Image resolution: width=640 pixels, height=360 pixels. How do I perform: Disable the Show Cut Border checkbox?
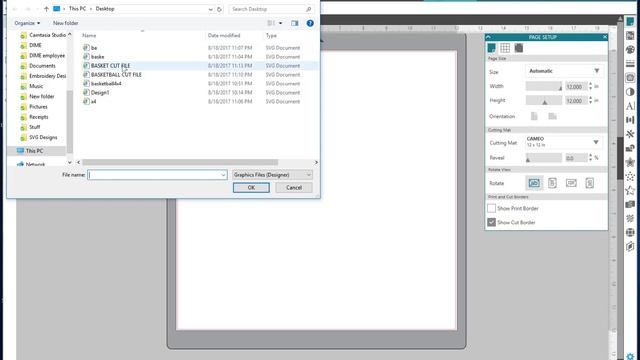491,222
